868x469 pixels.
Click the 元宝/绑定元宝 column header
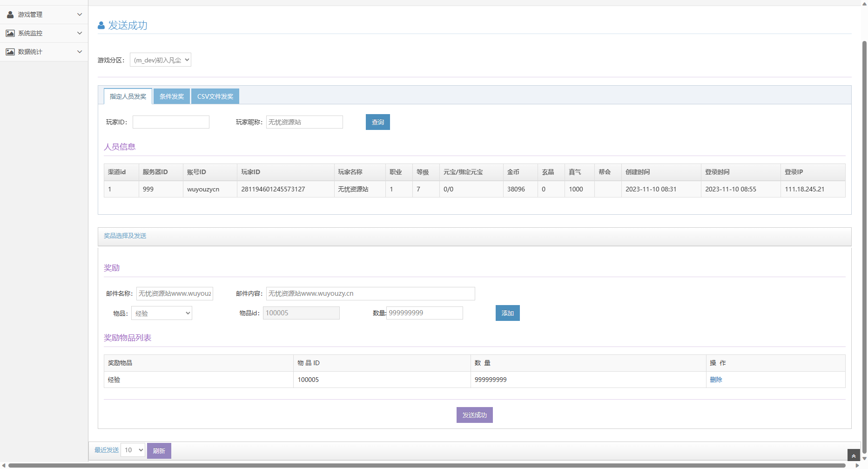pyautogui.click(x=471, y=172)
